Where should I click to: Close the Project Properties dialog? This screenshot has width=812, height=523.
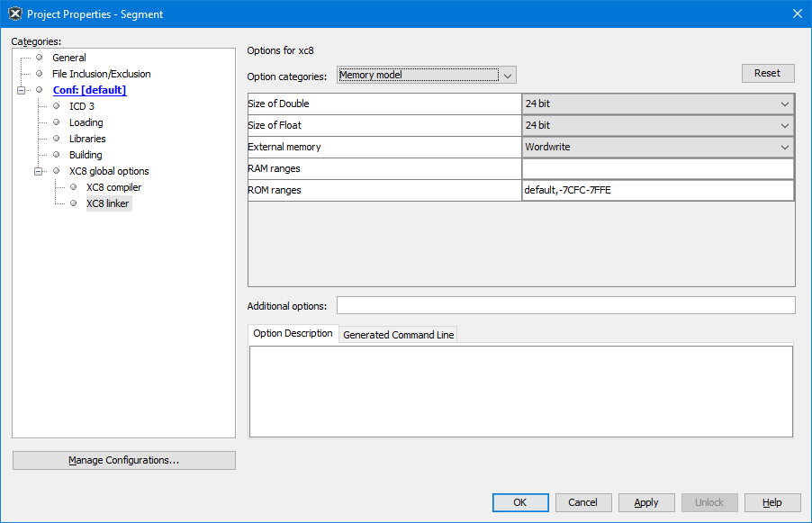click(797, 14)
